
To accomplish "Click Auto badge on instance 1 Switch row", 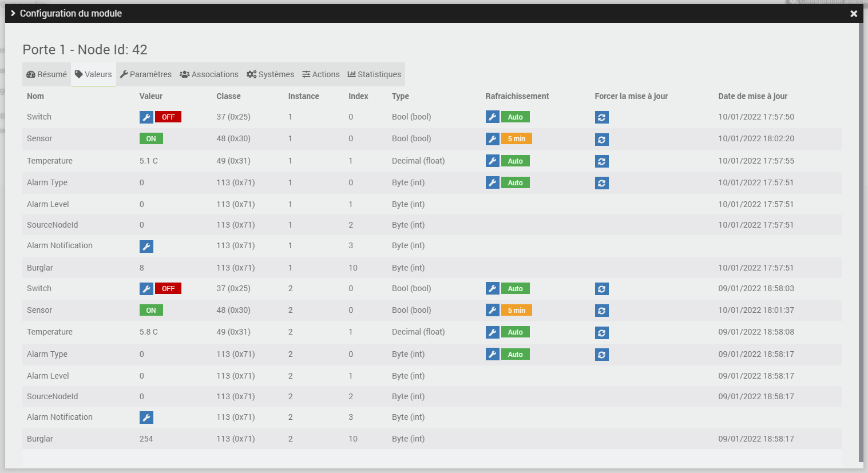I will point(516,117).
